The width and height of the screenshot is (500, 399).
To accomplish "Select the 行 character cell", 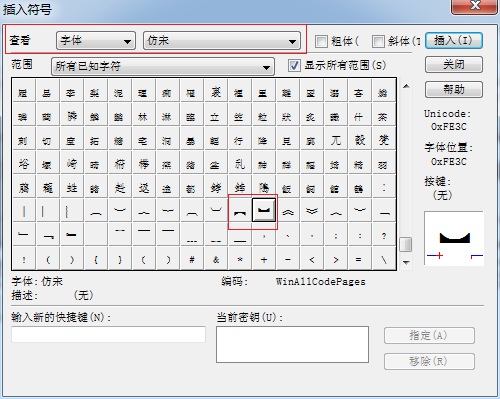I will (240, 139).
